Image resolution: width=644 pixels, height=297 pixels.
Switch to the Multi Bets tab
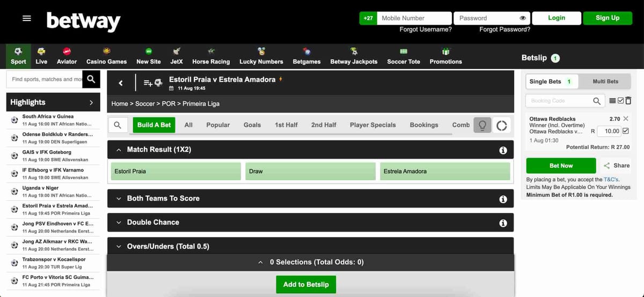click(605, 81)
